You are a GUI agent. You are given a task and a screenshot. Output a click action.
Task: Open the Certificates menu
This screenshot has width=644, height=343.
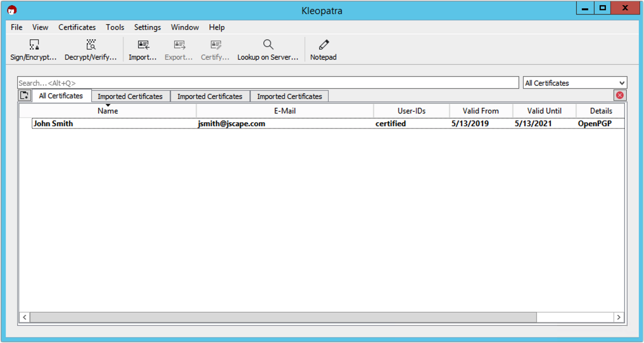pyautogui.click(x=77, y=27)
